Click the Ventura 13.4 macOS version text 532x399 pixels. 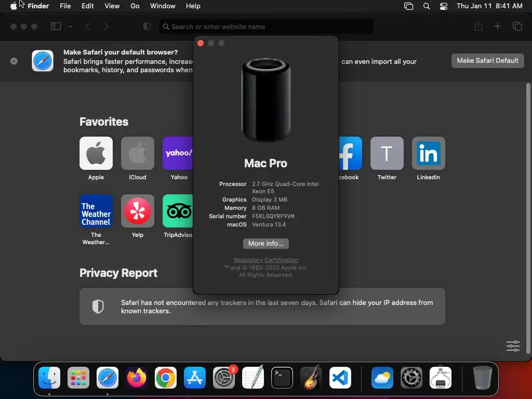269,224
